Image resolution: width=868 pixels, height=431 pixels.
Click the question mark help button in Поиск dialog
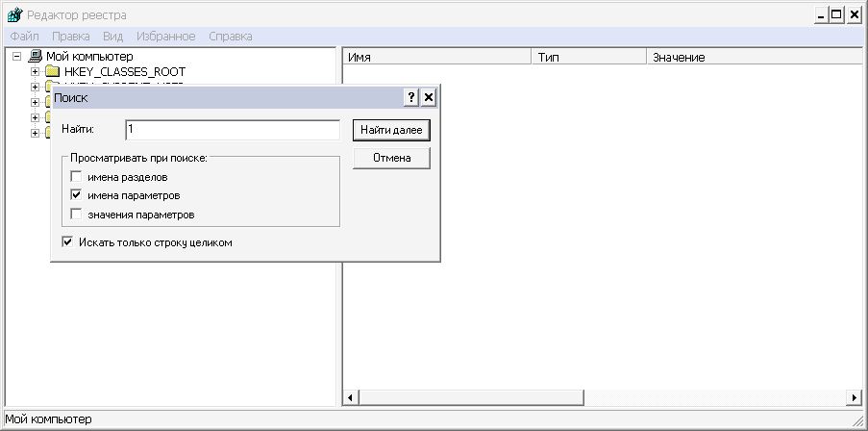(x=411, y=97)
